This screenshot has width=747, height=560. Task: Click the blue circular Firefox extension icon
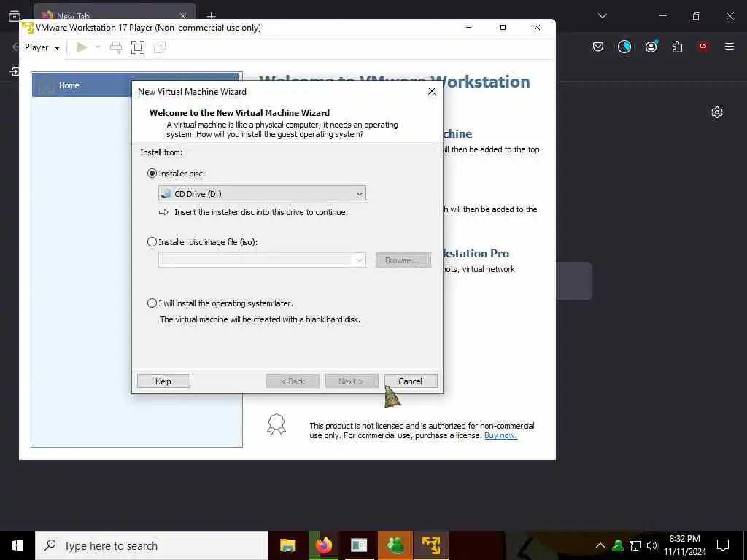624,46
